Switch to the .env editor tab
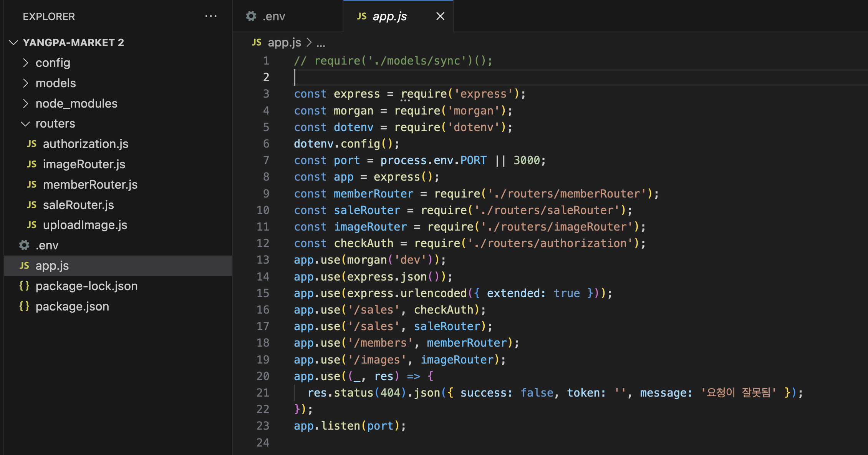 (x=273, y=16)
